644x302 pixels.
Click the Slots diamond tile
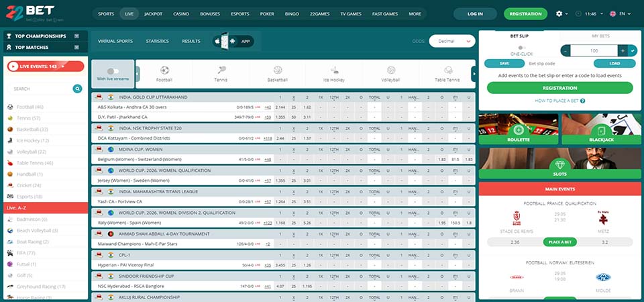(x=559, y=163)
